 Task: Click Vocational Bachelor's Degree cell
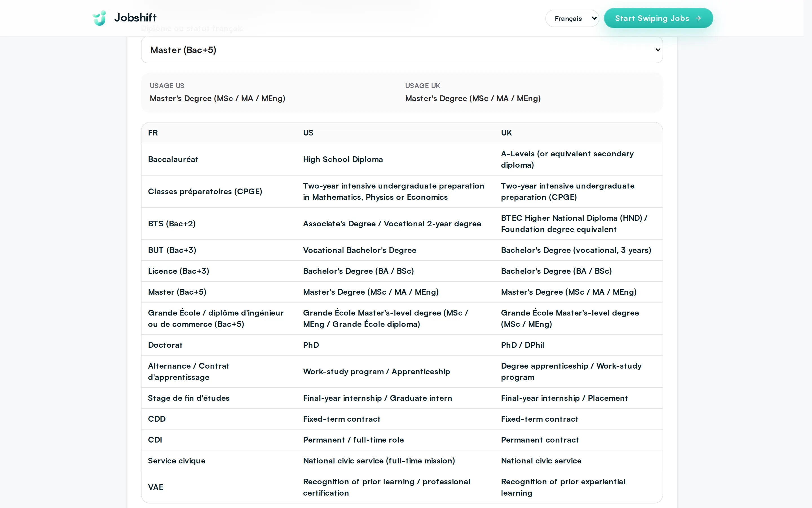click(359, 250)
